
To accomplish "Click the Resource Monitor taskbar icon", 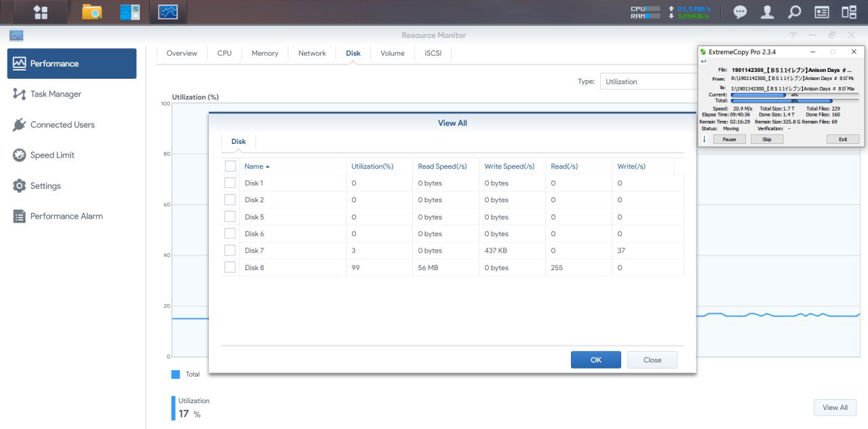I will (167, 12).
